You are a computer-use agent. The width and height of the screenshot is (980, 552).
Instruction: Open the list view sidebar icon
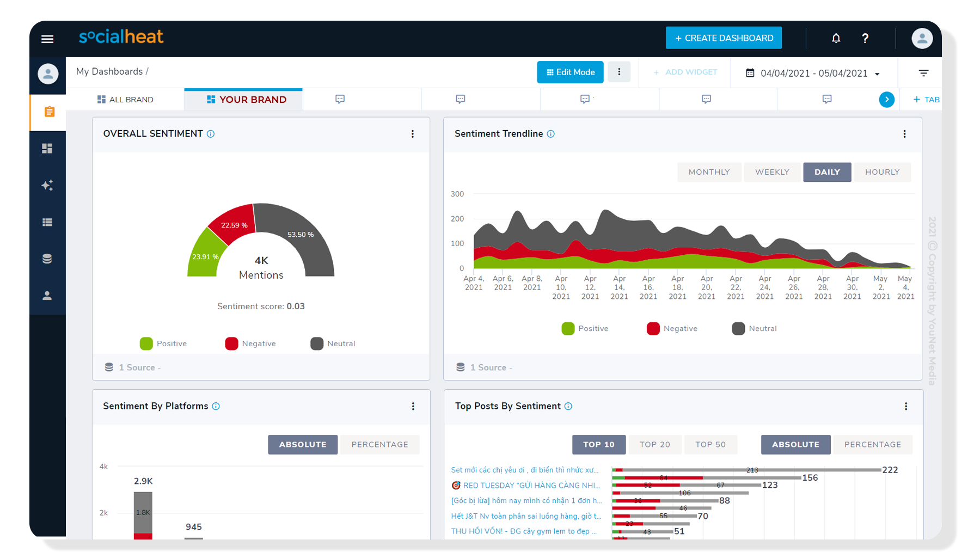pos(47,222)
